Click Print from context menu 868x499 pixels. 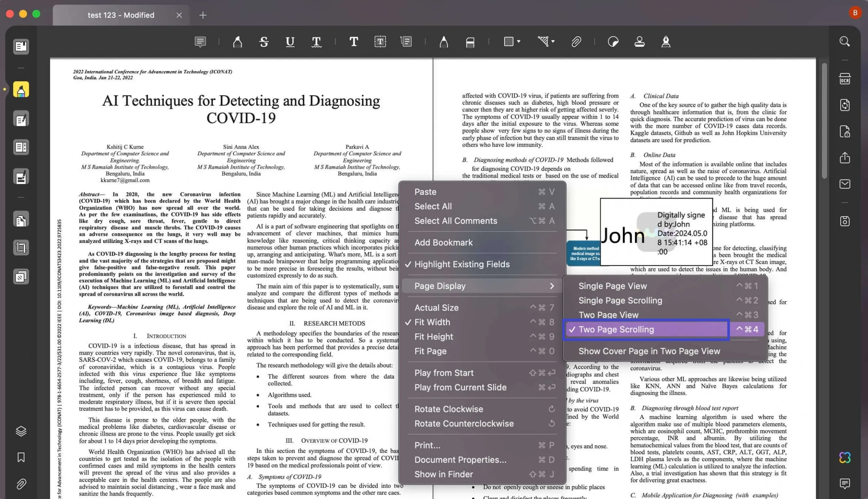pos(428,445)
